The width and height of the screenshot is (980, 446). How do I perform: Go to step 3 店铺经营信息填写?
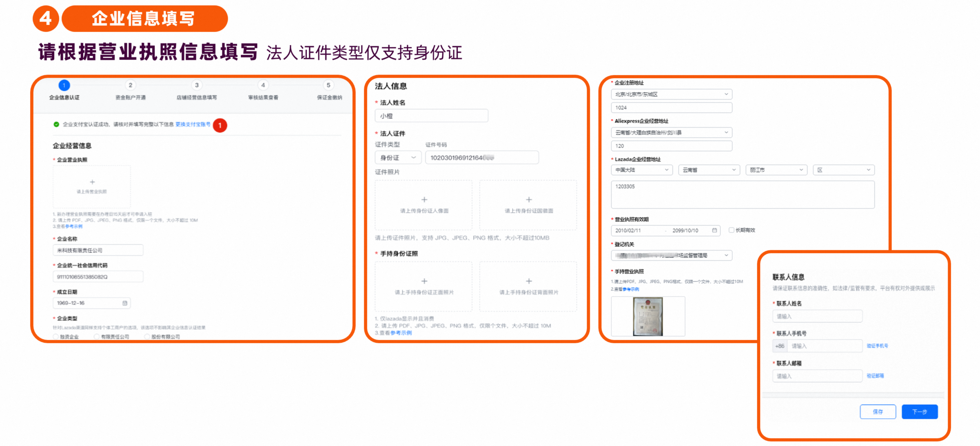click(197, 85)
